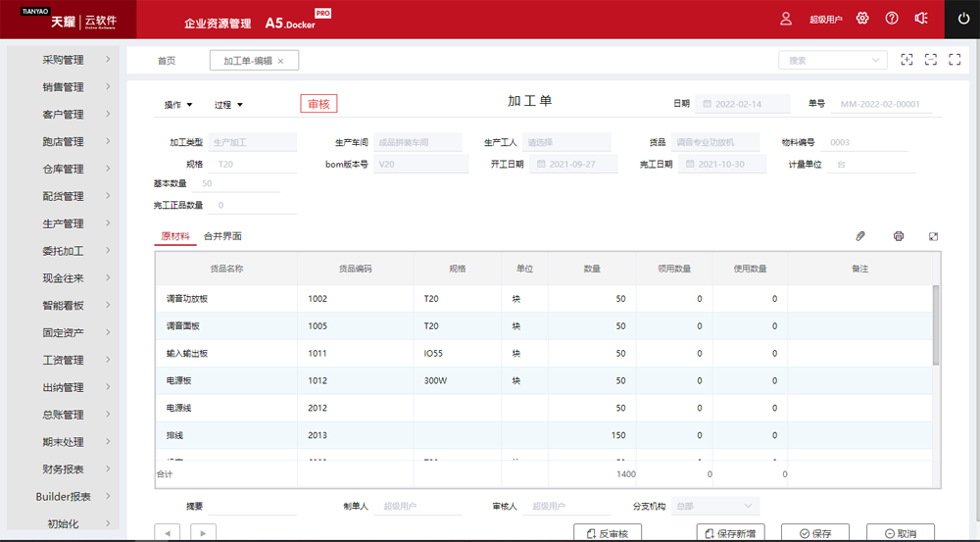Open 现金往来 in sidebar

point(63,278)
